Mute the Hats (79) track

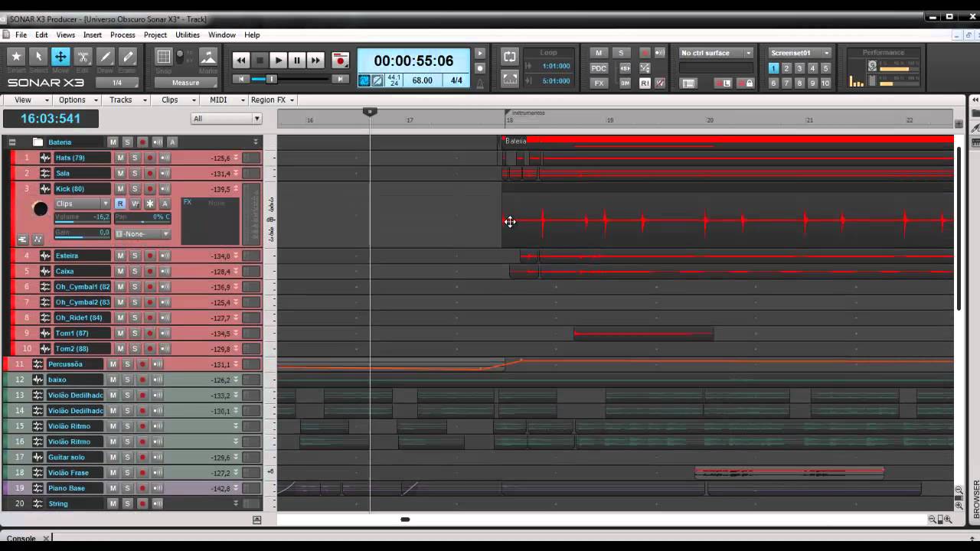click(x=120, y=158)
